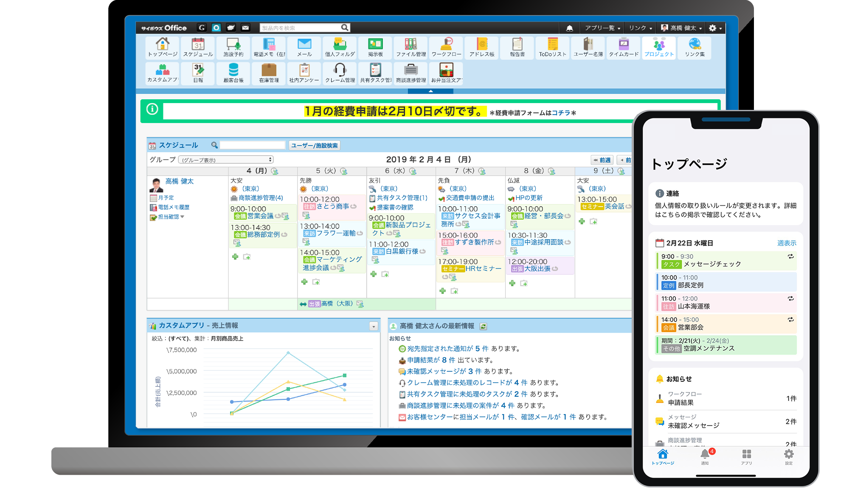Image resolution: width=866 pixels, height=504 pixels.
Task: Open the コチラ expense form link
Action: (561, 113)
